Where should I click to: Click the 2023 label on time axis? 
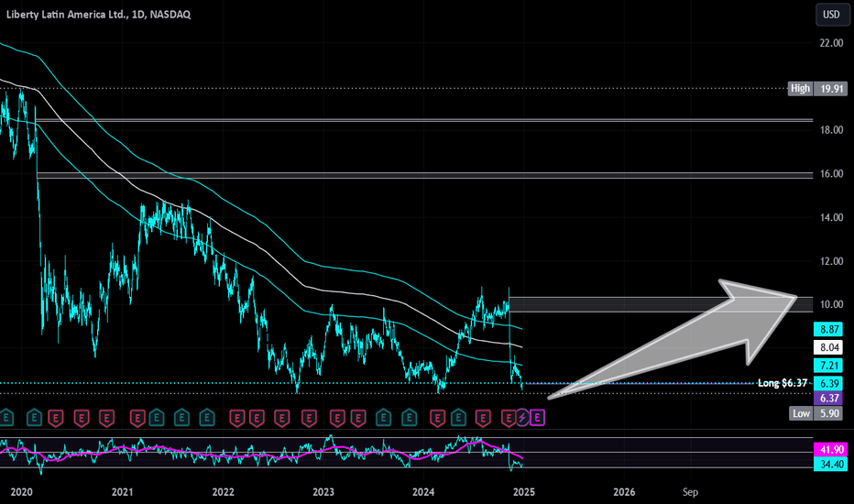pyautogui.click(x=323, y=492)
